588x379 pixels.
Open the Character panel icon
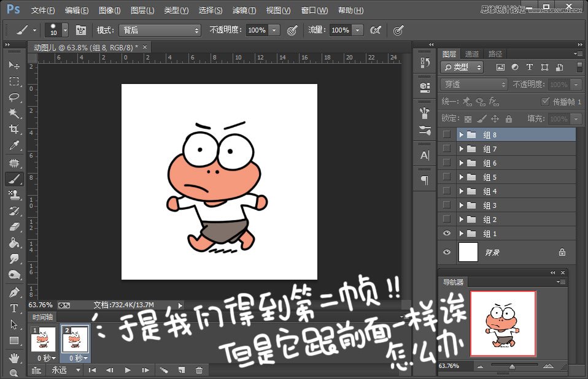pos(425,155)
